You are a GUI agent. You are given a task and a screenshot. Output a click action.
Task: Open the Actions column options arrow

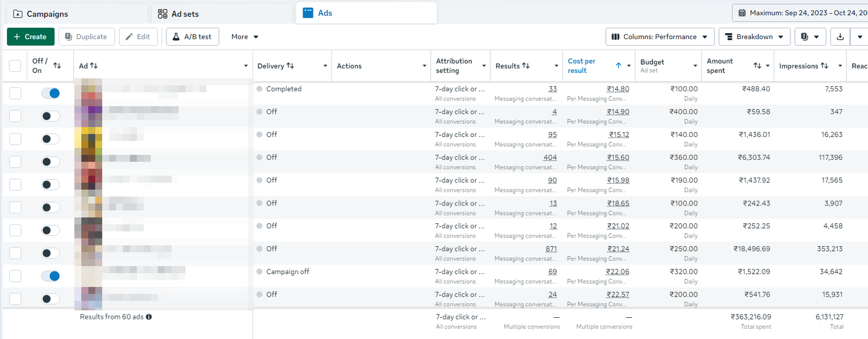coord(424,66)
